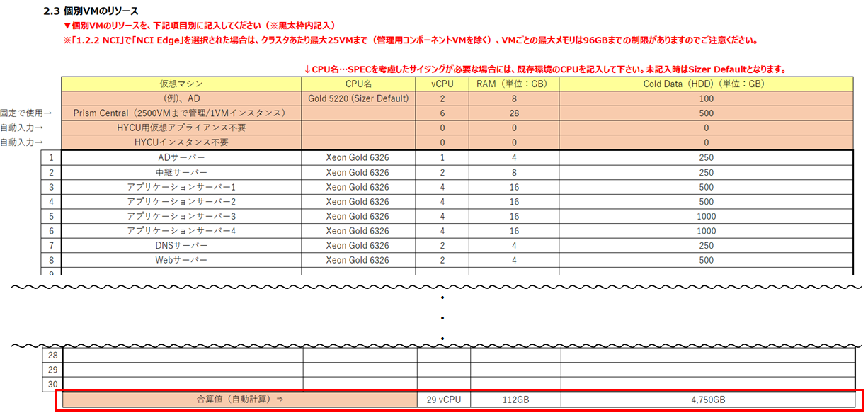Click the RAM cell for Webサーバー
This screenshot has width=868, height=413.
(514, 261)
